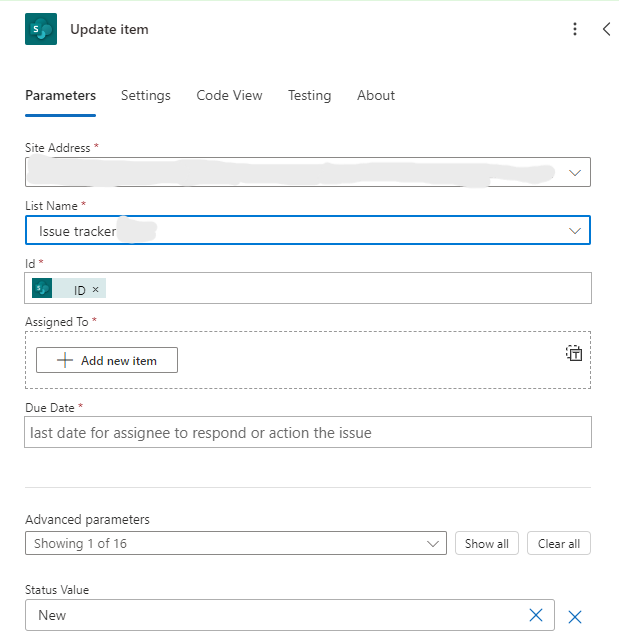Click into the Due Date input field

pos(308,432)
